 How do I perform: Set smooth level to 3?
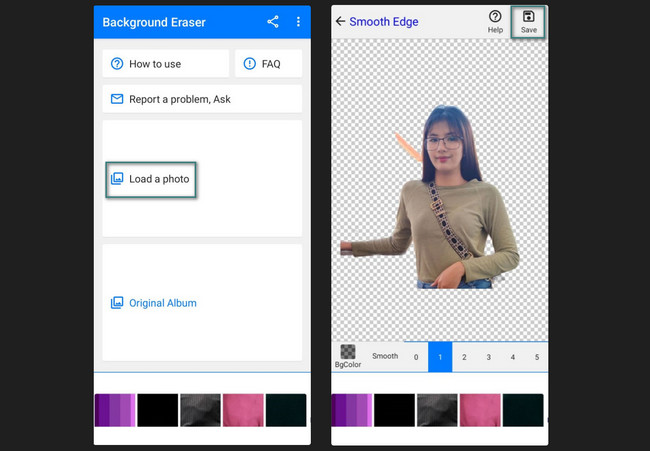[x=488, y=357]
